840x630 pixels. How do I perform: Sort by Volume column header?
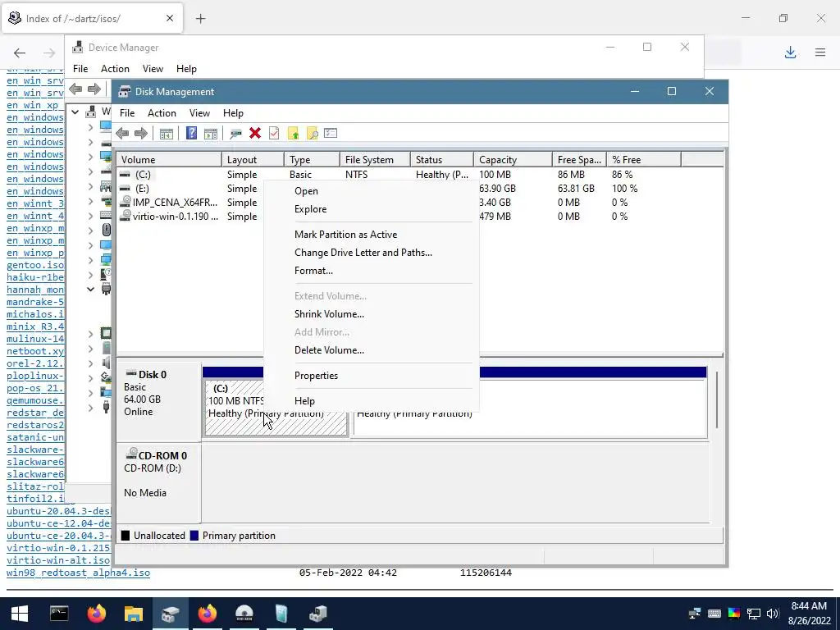pos(169,160)
